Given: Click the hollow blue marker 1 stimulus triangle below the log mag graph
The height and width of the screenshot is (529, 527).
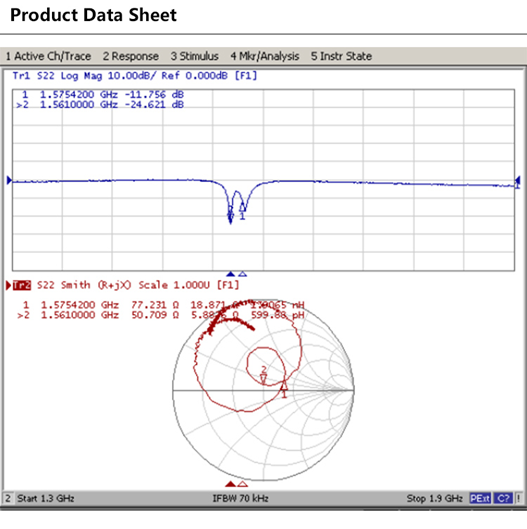Looking at the screenshot, I should click(243, 274).
